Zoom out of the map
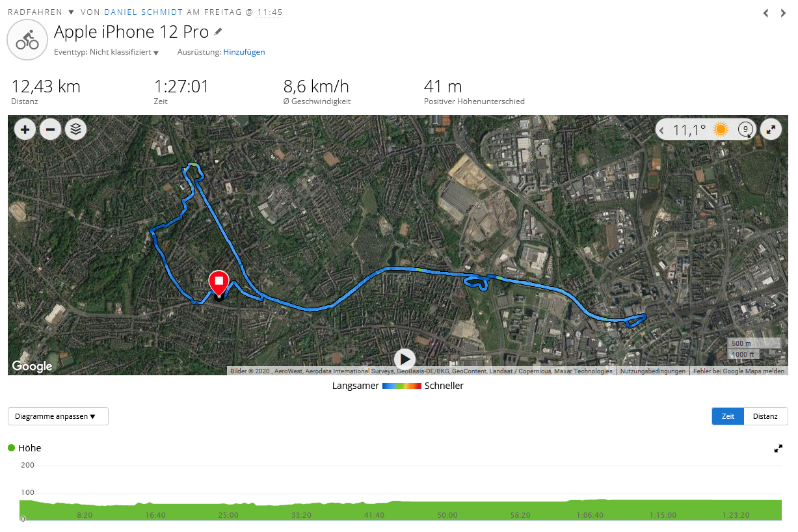 pyautogui.click(x=50, y=129)
